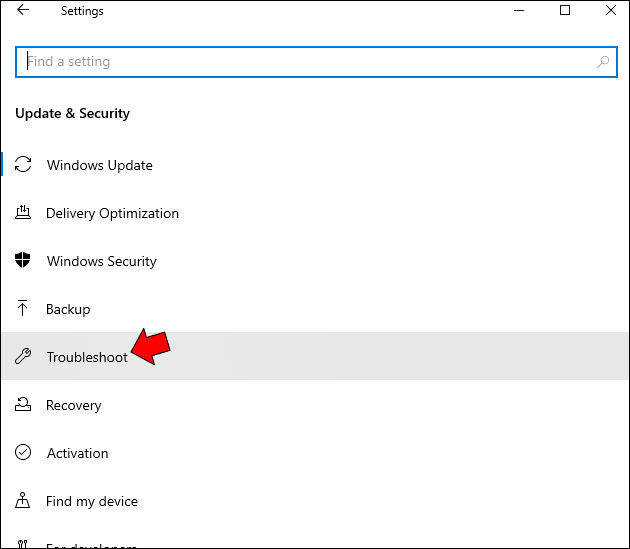The height and width of the screenshot is (549, 630).
Task: Go to Recovery settings
Action: (74, 405)
